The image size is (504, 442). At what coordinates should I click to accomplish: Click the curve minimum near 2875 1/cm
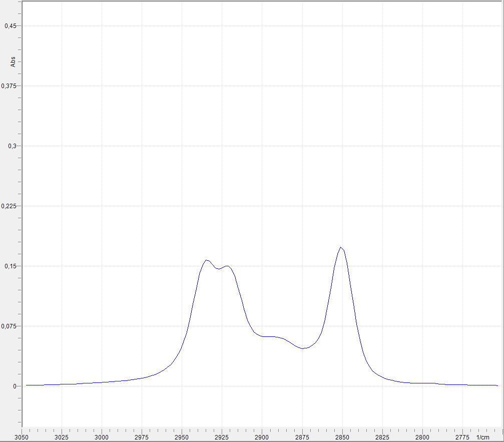pos(303,348)
